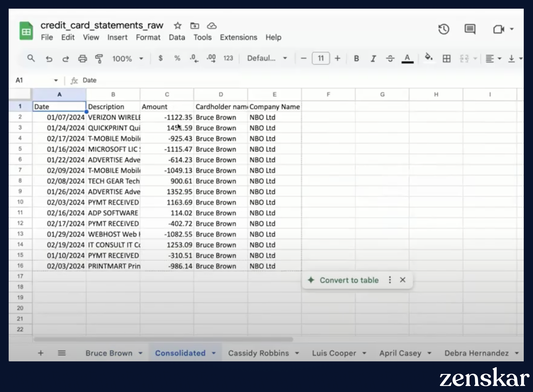This screenshot has height=392, width=533.
Task: Open the 100% zoom dropdown
Action: (x=128, y=58)
